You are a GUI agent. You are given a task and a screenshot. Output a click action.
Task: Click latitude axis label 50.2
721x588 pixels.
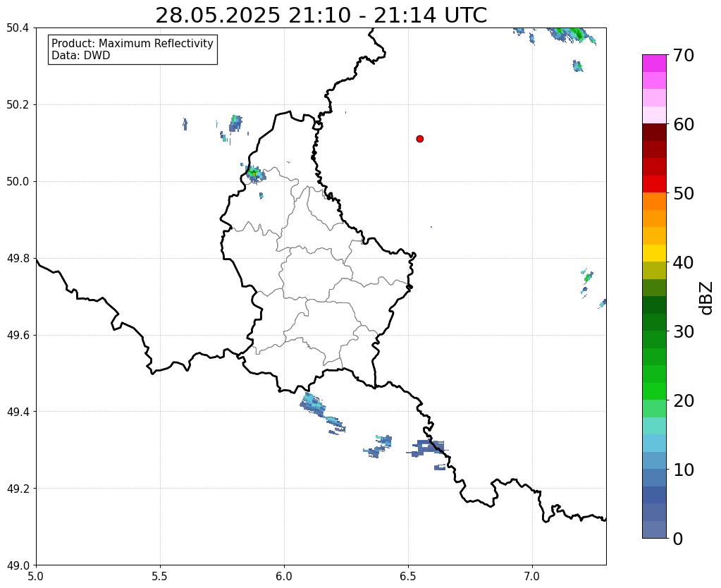[18, 105]
